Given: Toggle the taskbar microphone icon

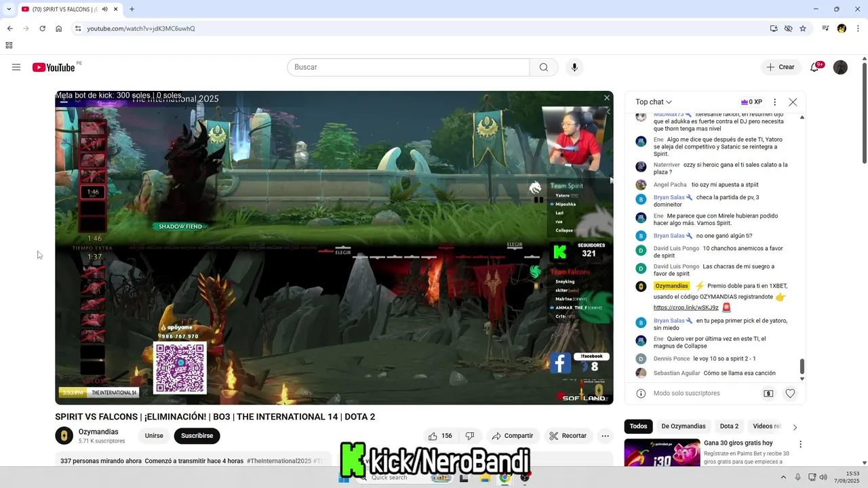Looking at the screenshot, I should click(x=797, y=477).
